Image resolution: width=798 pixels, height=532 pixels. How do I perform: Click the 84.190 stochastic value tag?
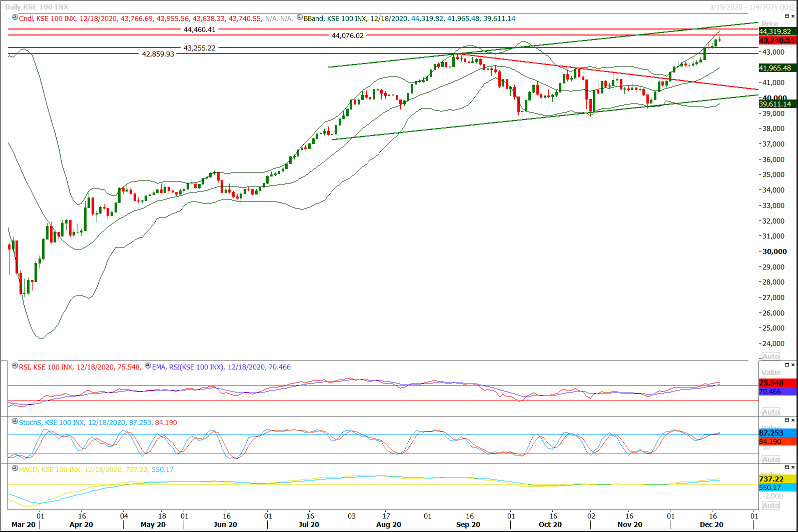[x=777, y=441]
